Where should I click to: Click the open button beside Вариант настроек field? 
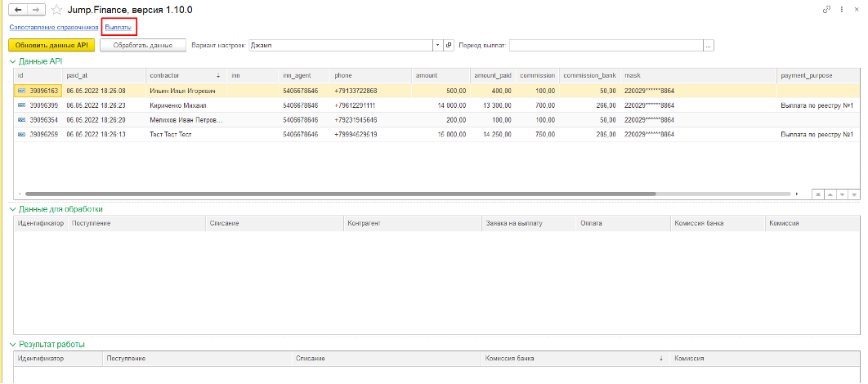(449, 45)
